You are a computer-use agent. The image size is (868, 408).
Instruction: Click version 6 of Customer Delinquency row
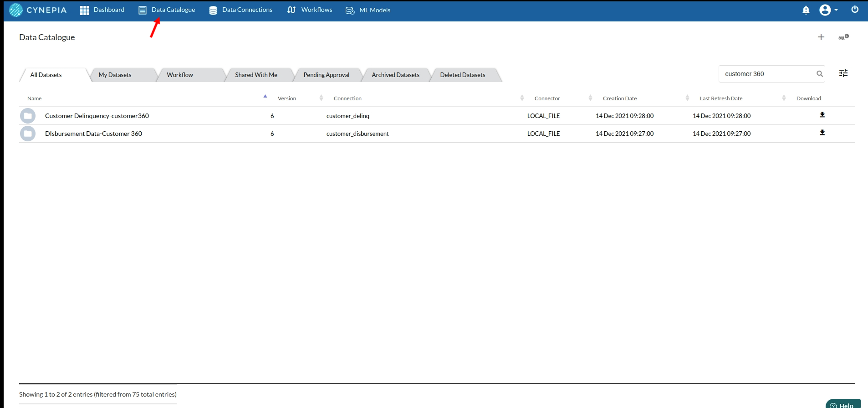point(272,116)
